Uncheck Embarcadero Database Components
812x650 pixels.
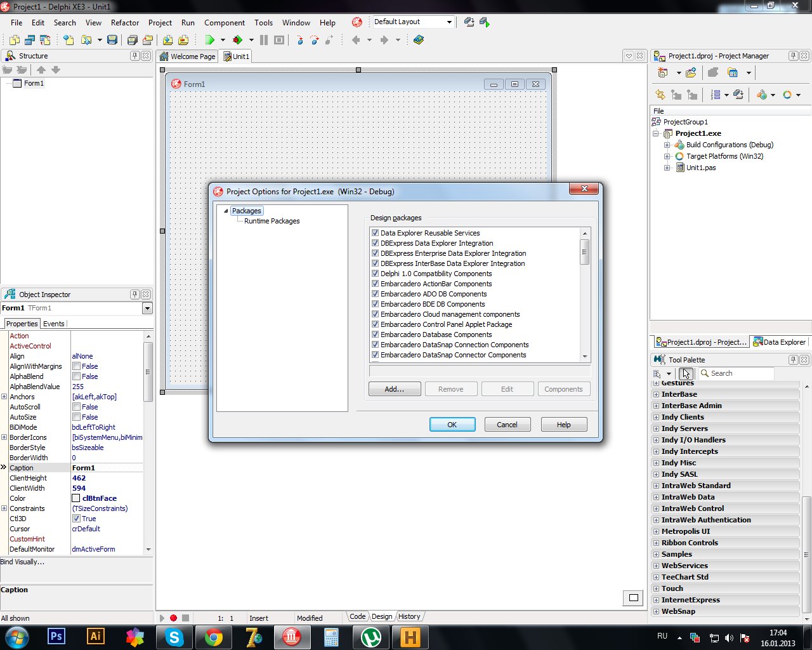[x=375, y=335]
